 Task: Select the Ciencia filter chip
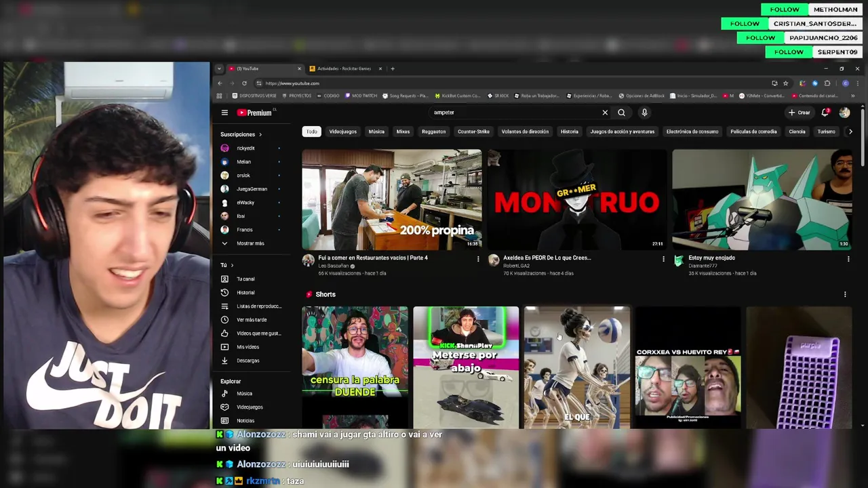tap(797, 131)
